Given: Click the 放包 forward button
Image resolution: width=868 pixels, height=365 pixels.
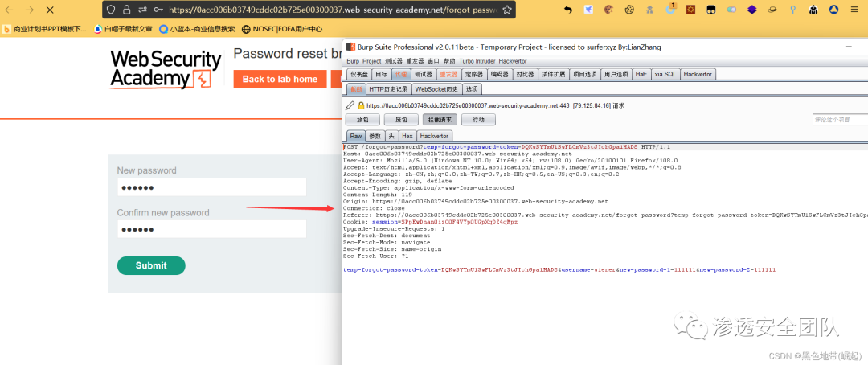Looking at the screenshot, I should point(362,119).
